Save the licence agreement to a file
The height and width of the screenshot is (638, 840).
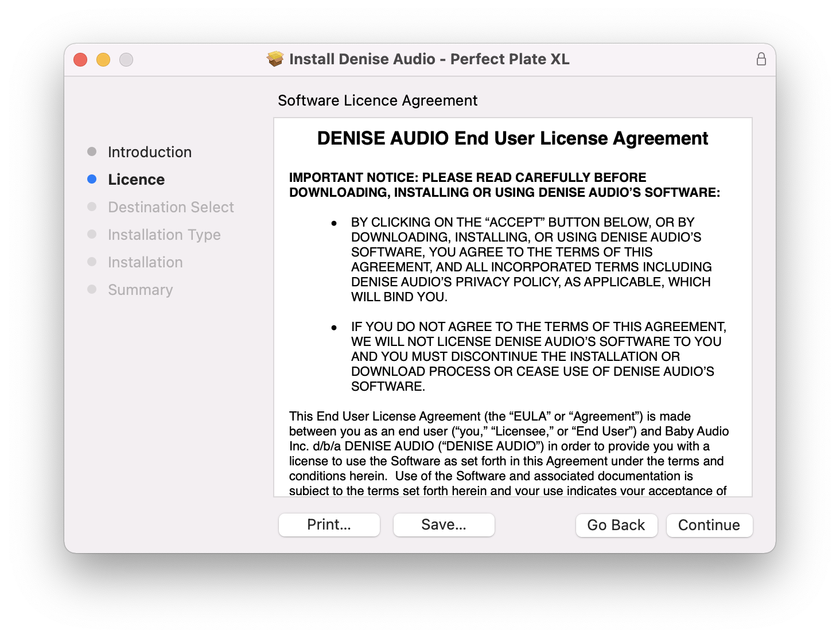pos(444,525)
